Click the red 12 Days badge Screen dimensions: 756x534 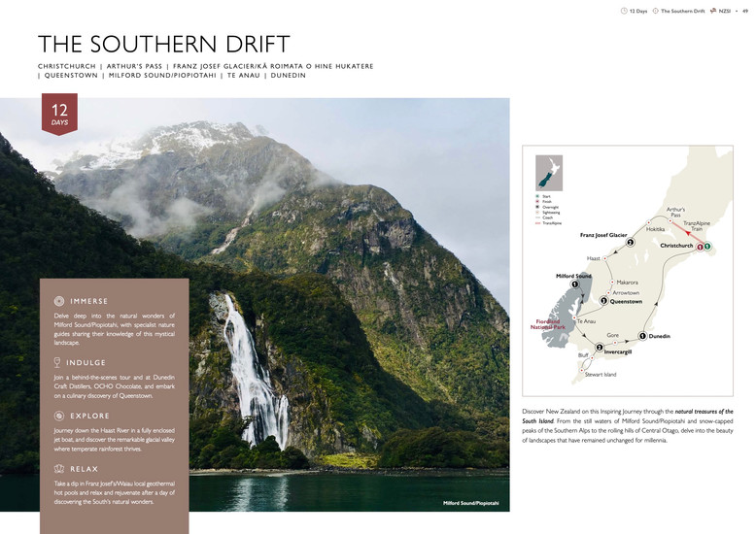(59, 115)
